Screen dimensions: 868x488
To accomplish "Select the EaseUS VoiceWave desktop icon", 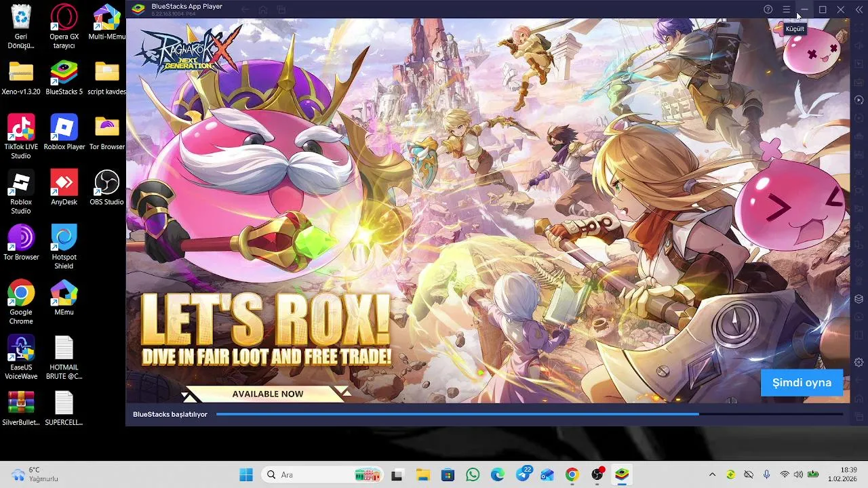I will tap(21, 357).
